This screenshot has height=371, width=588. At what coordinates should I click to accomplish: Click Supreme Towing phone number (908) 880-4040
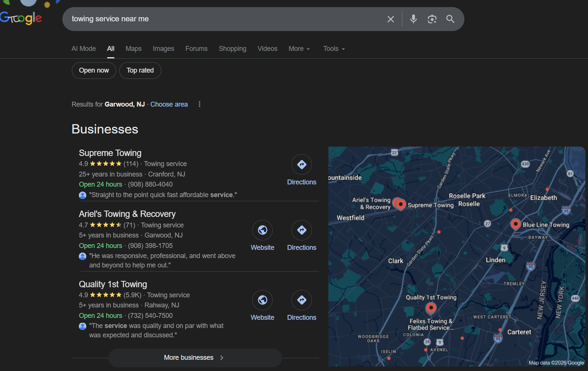(x=150, y=184)
